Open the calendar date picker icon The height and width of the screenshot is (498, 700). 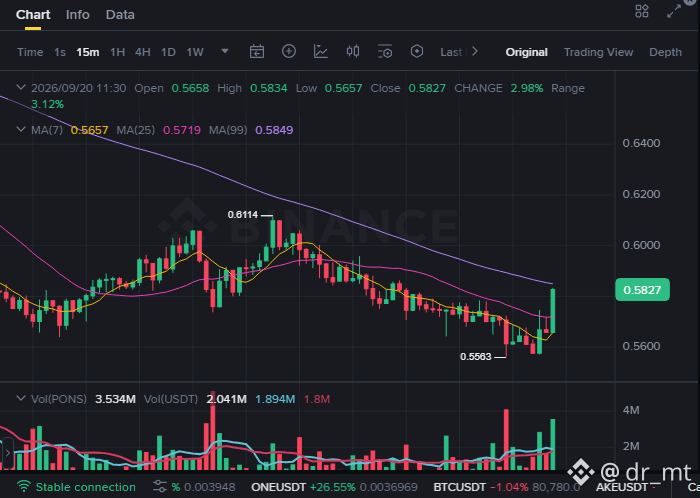pos(257,52)
